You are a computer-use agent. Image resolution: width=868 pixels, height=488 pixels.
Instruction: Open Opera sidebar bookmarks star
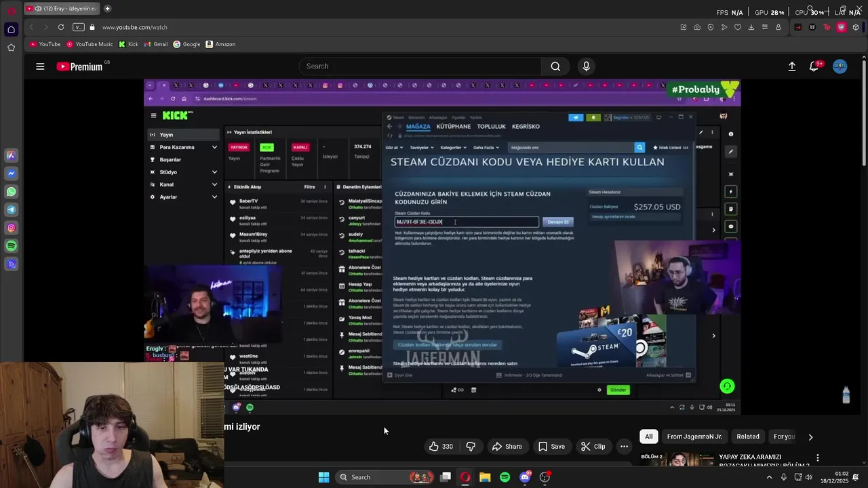click(11, 47)
